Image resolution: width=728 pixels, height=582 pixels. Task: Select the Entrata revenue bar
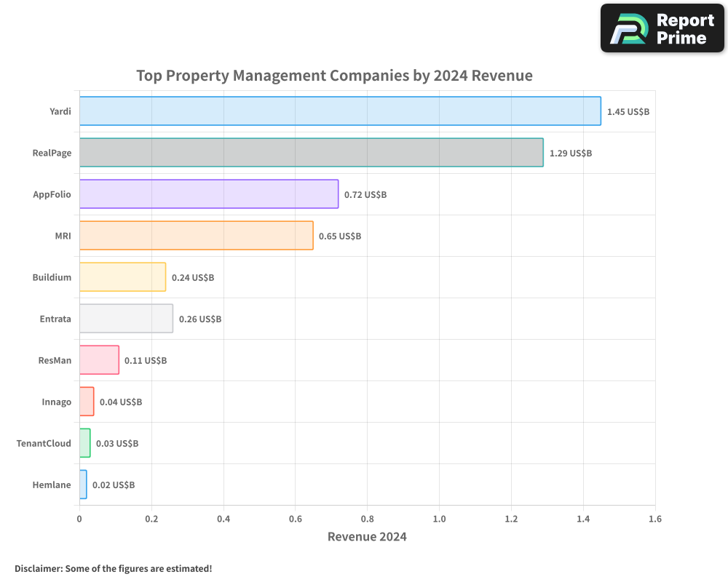point(125,319)
